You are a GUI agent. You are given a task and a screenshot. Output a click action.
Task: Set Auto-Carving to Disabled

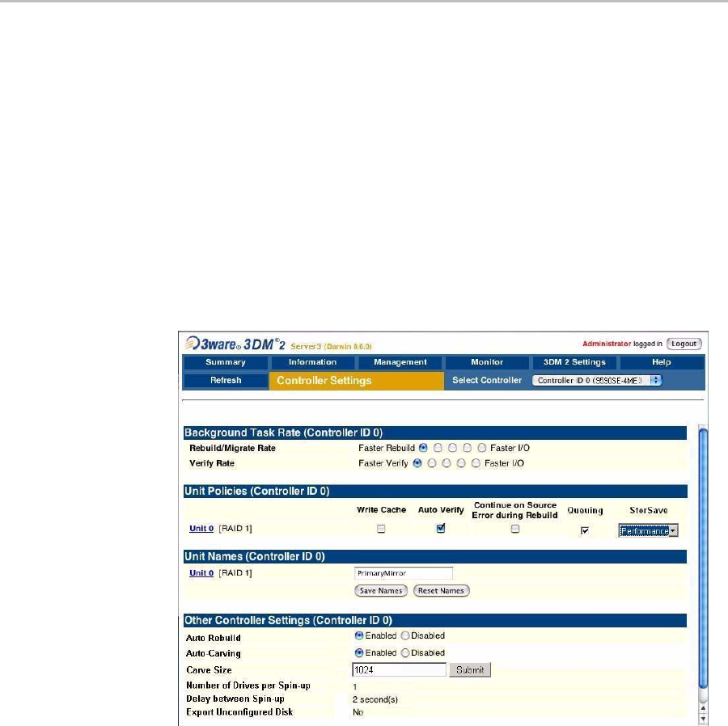[x=405, y=652]
